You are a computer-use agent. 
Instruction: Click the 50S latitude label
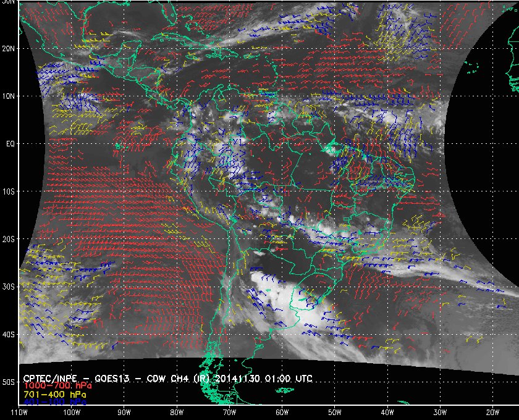tap(8, 382)
